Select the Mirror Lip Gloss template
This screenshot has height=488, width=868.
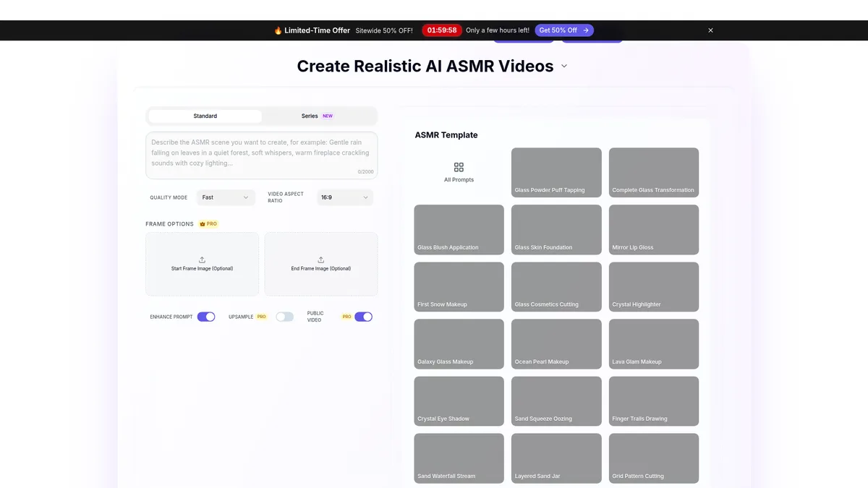tap(654, 230)
